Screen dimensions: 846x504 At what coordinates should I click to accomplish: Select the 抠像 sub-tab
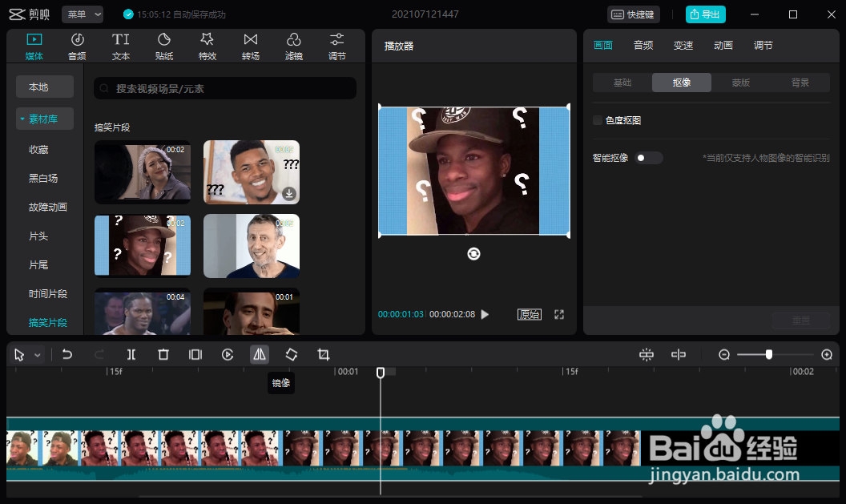682,83
